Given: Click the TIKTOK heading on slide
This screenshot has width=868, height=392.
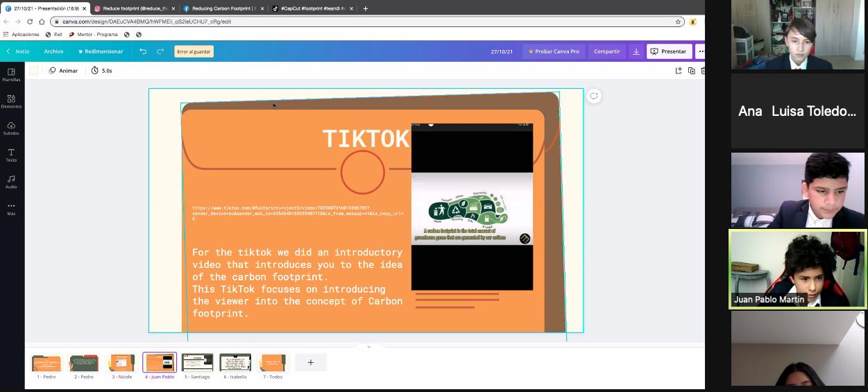Looking at the screenshot, I should 366,139.
